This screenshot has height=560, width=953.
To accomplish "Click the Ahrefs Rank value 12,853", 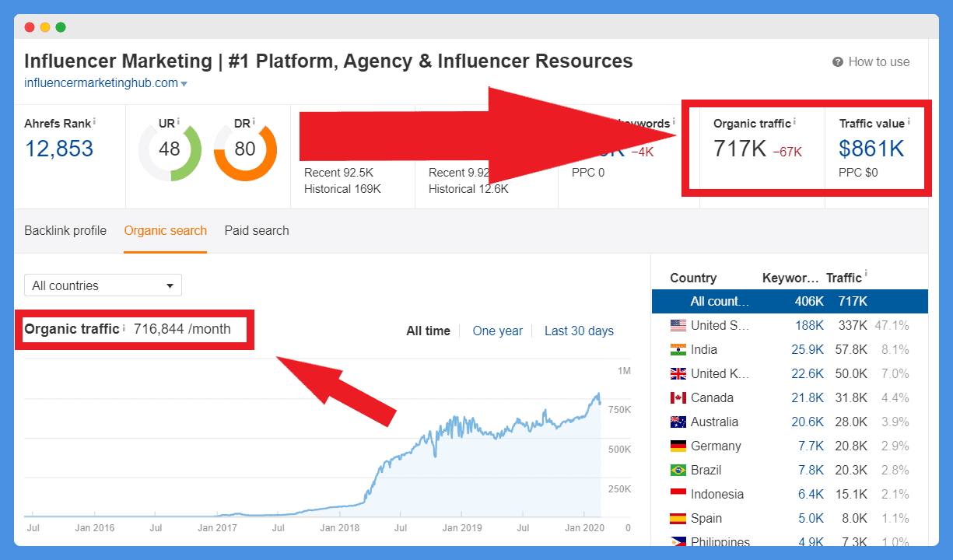I will [59, 149].
